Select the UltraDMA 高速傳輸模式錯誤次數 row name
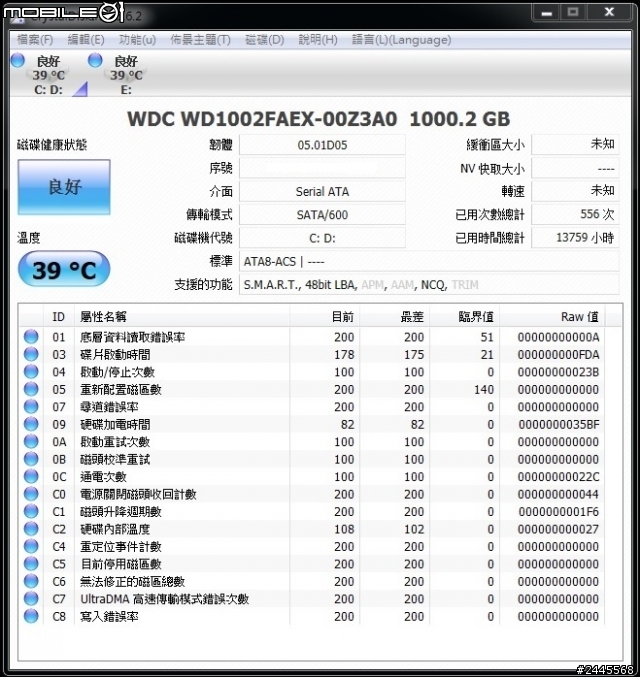Viewport: 640px width, 678px height. tap(164, 599)
